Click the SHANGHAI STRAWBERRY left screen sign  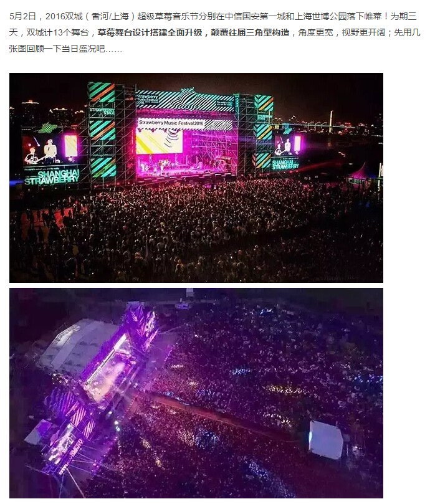pos(52,178)
